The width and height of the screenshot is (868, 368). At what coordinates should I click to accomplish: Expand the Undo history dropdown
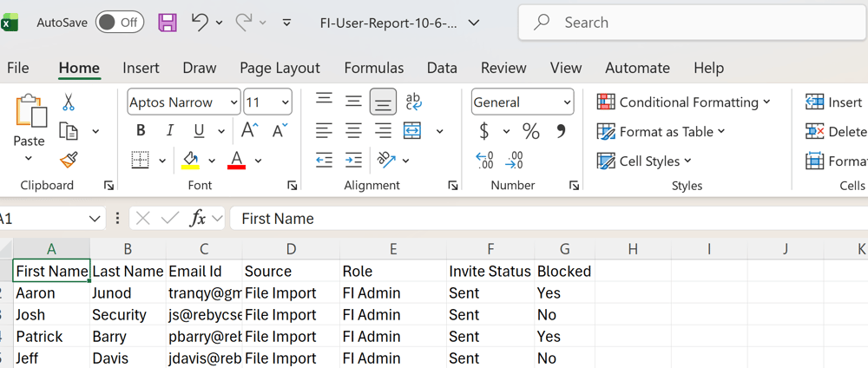tap(219, 23)
